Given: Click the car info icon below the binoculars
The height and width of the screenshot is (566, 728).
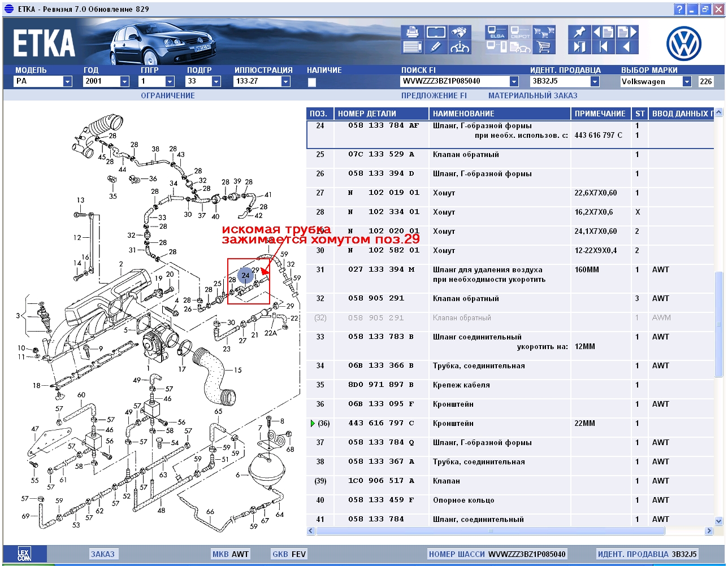Looking at the screenshot, I should pos(460,47).
